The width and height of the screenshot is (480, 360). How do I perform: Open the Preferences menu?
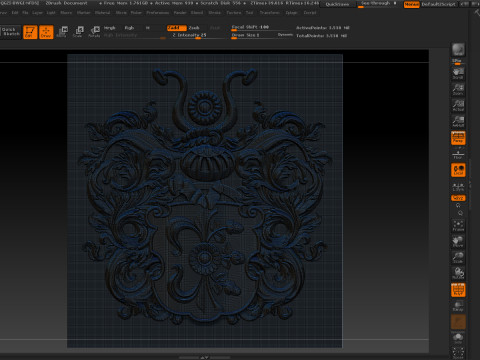pyautogui.click(x=158, y=13)
